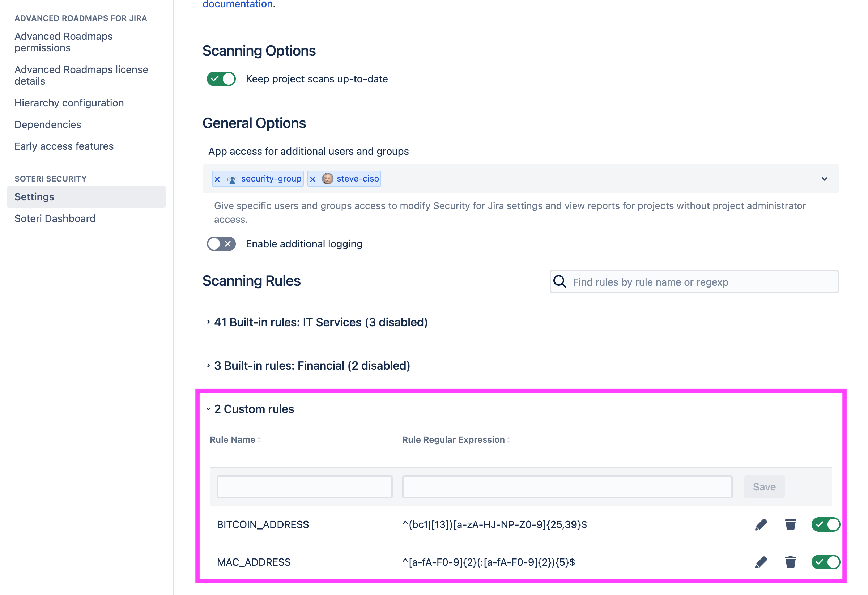The height and width of the screenshot is (595, 868).
Task: Delete the MAC_ADDRESS rule trash icon
Action: 790,562
